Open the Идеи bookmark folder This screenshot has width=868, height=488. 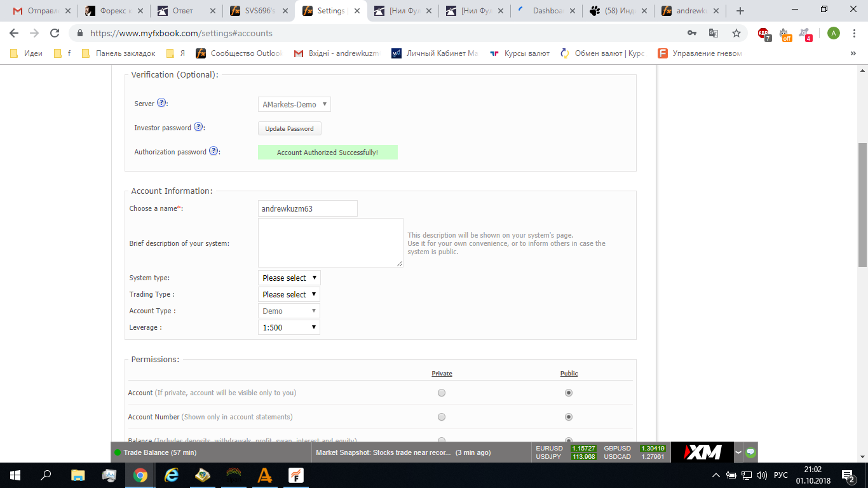[27, 53]
